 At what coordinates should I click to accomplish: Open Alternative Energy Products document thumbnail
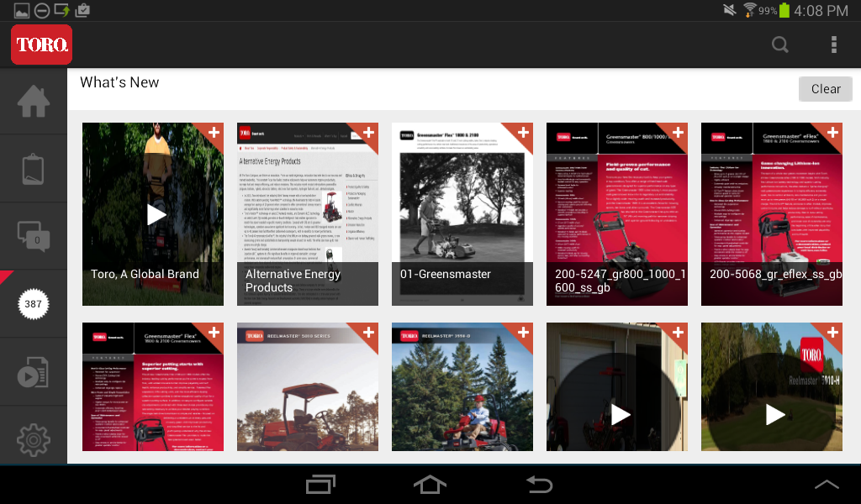pyautogui.click(x=308, y=214)
